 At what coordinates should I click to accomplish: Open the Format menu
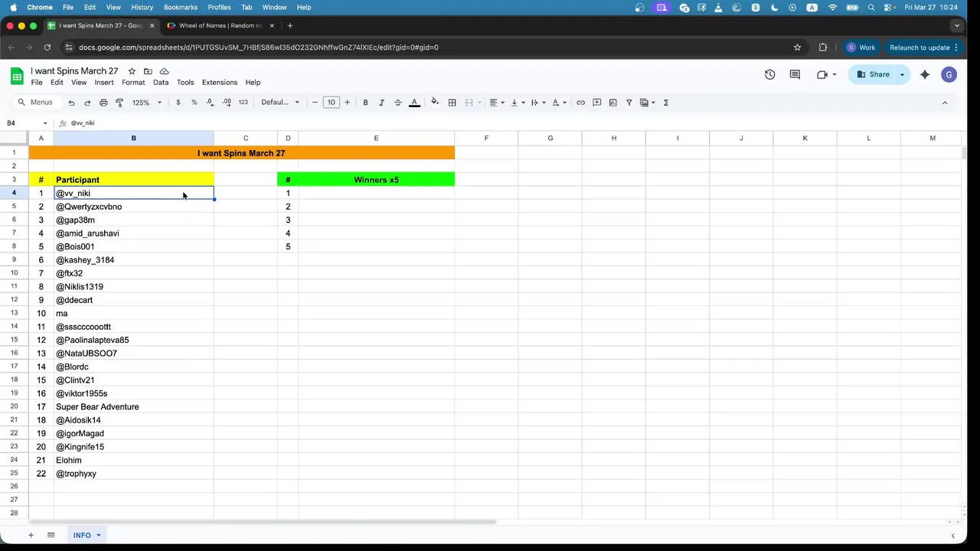coord(133,83)
